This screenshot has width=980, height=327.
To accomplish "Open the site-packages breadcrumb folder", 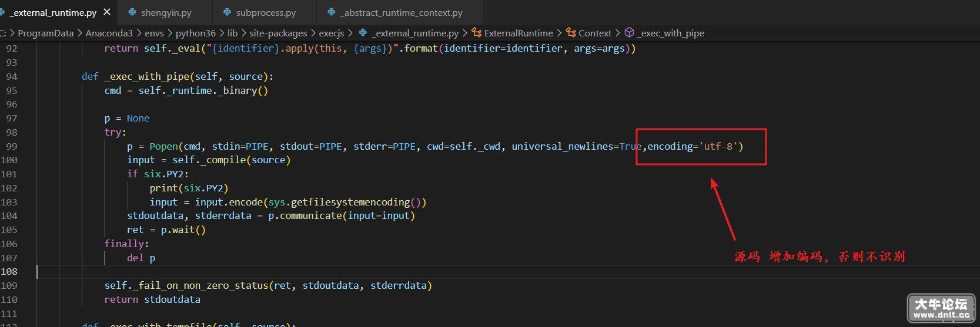I will click(278, 33).
